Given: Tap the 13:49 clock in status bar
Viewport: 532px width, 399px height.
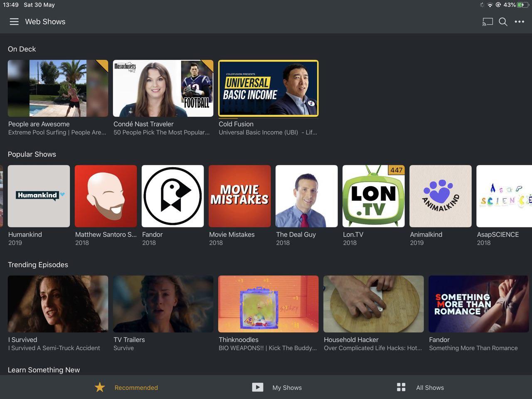Looking at the screenshot, I should (x=11, y=5).
